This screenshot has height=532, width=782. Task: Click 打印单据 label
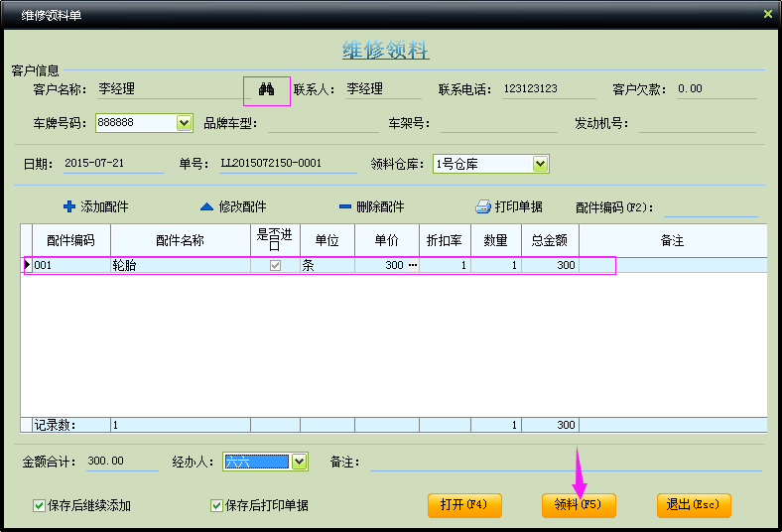pyautogui.click(x=518, y=206)
